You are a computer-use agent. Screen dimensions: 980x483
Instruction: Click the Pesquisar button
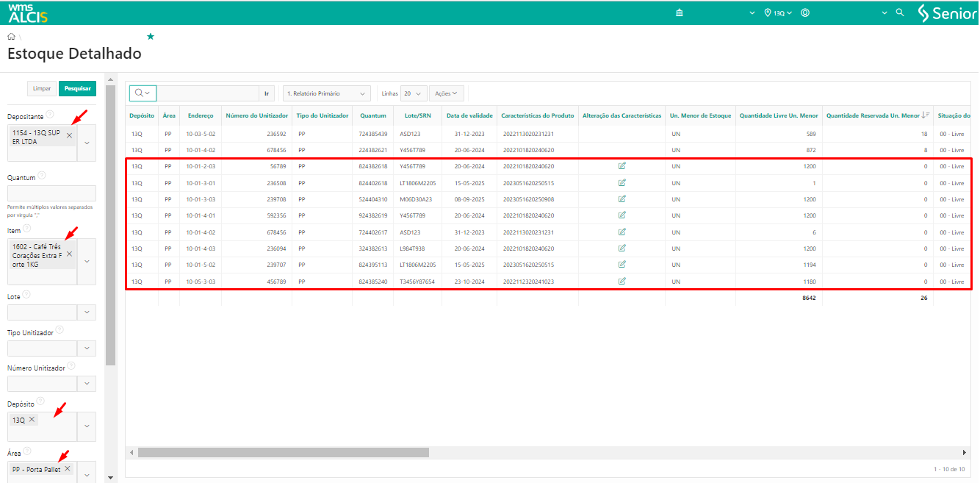click(77, 88)
